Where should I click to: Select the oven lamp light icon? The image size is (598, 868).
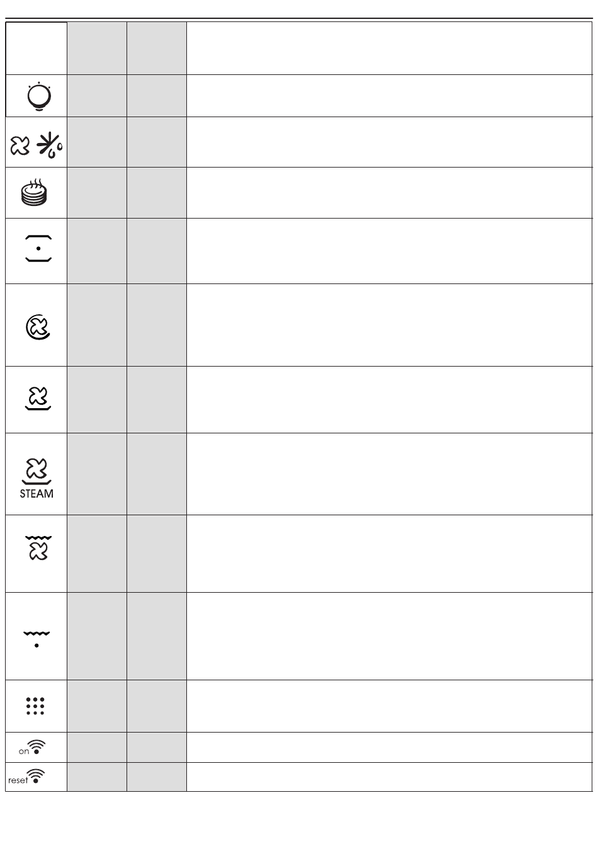coord(39,96)
